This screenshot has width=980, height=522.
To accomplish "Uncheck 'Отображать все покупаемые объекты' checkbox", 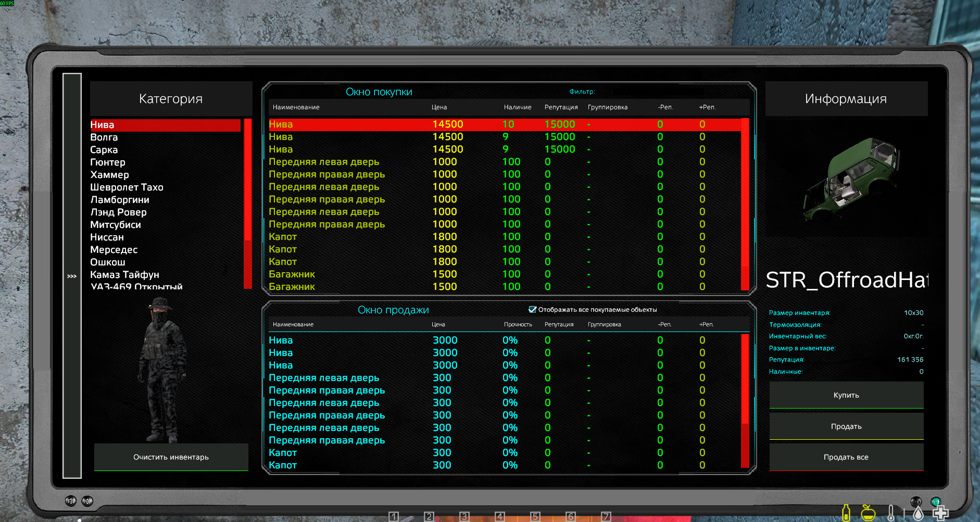I will (532, 310).
